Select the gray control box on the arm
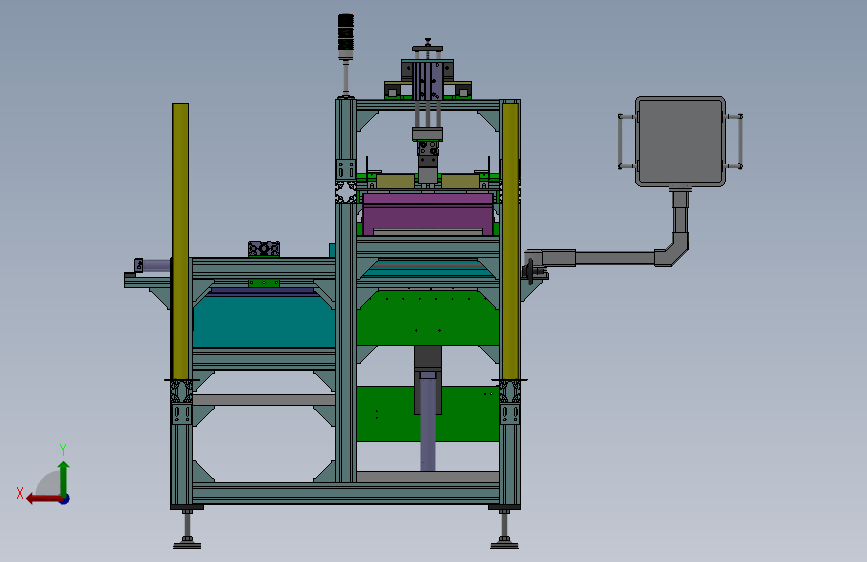The height and width of the screenshot is (562, 867). 680,141
